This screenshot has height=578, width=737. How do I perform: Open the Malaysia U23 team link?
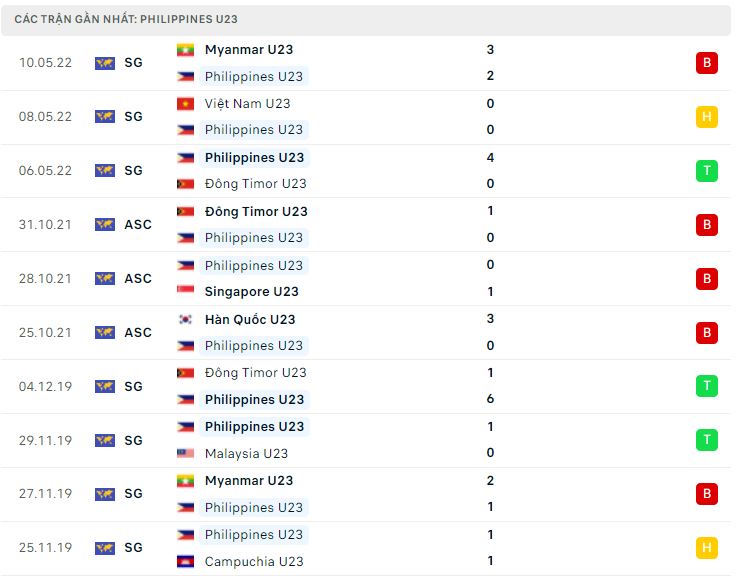click(246, 453)
